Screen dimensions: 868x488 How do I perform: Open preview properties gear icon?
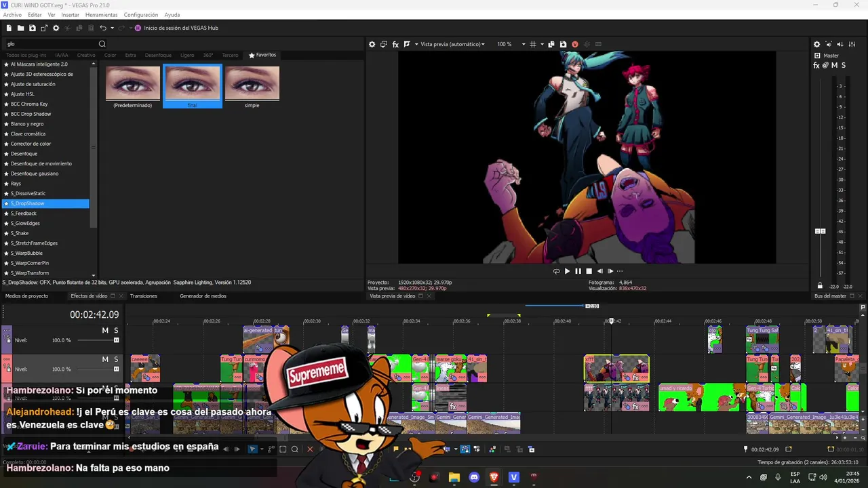point(372,44)
